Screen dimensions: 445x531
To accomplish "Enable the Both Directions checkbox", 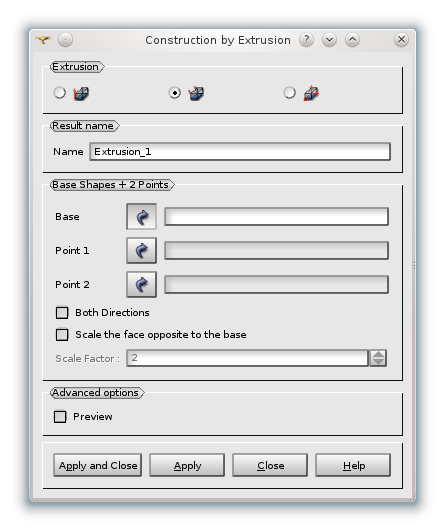I will click(62, 313).
